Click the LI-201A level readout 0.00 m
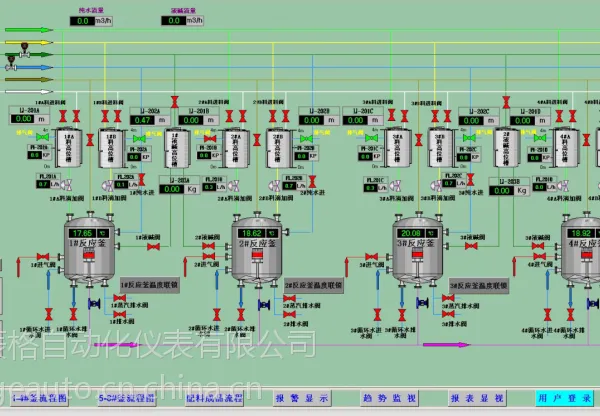The image size is (600, 416). click(29, 119)
